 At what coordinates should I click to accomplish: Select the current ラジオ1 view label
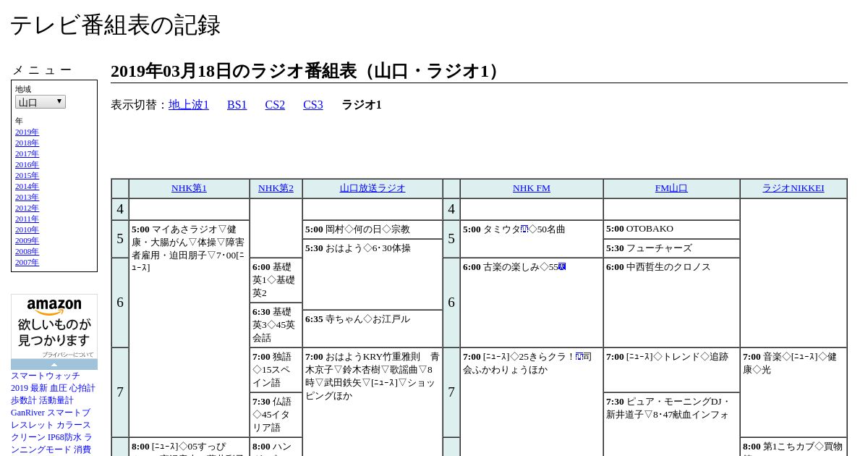click(362, 105)
